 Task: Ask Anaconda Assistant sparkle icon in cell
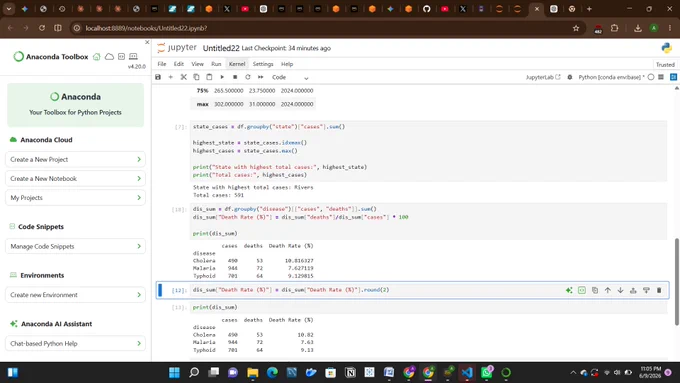click(x=569, y=290)
